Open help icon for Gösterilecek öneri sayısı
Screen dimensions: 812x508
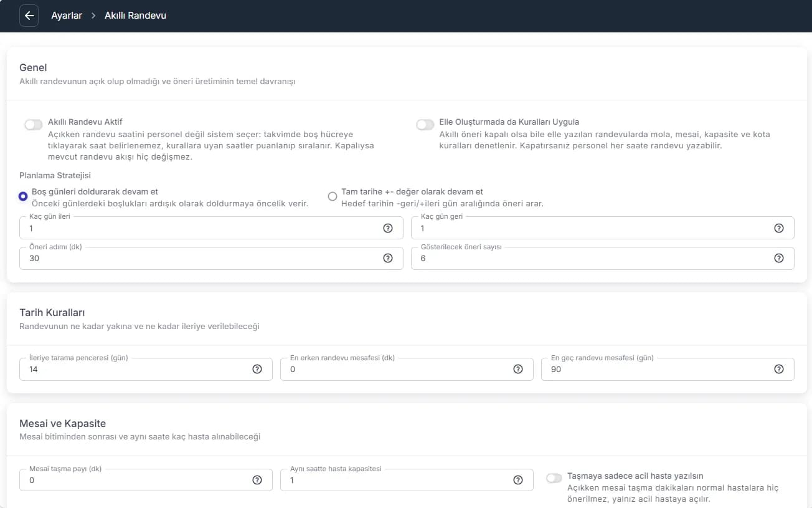coord(779,258)
